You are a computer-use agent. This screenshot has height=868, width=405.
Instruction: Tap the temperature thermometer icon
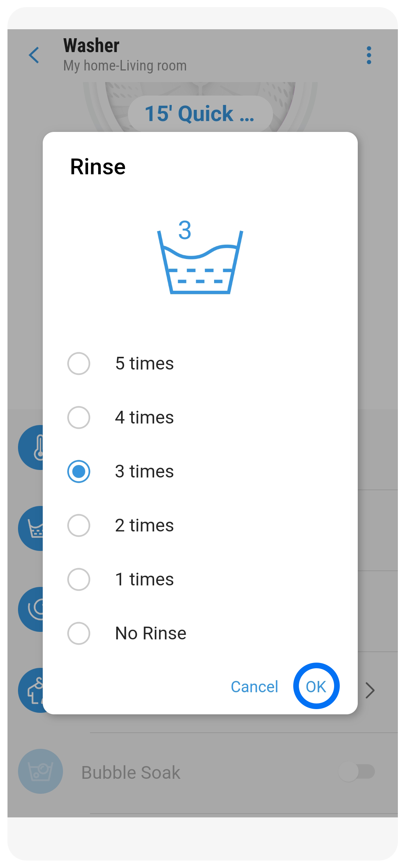31,447
